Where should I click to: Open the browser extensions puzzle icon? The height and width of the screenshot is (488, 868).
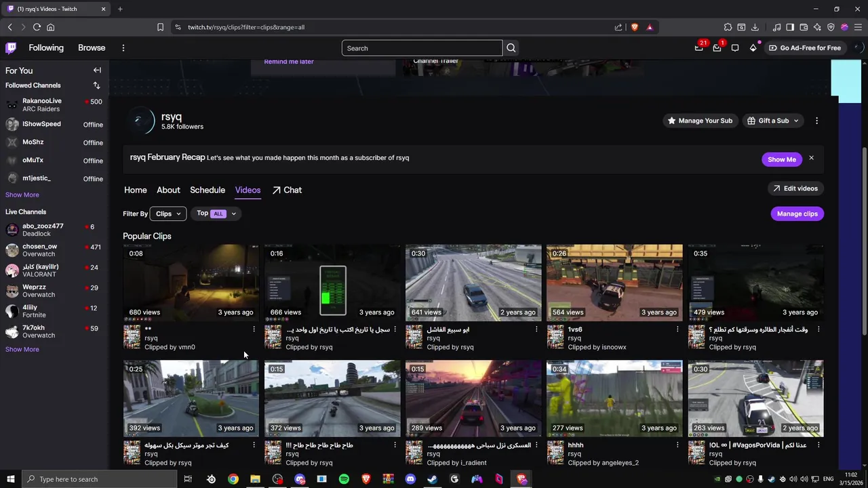click(x=728, y=27)
